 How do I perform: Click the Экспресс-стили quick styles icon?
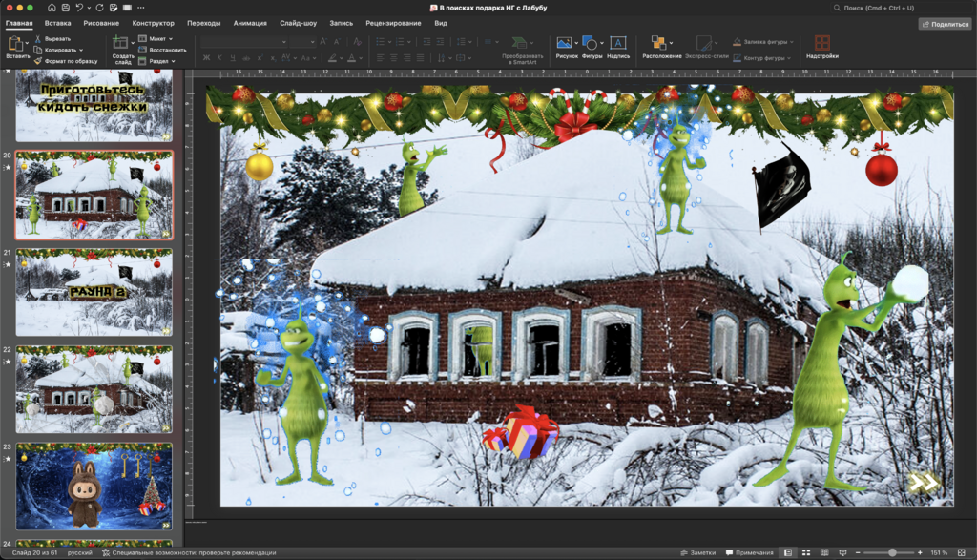pos(703,42)
